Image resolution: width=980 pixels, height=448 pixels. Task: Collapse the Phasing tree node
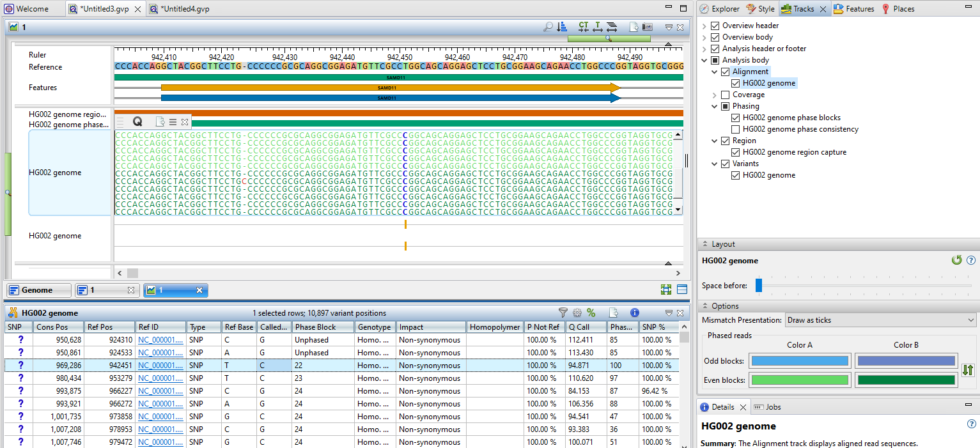pyautogui.click(x=715, y=106)
